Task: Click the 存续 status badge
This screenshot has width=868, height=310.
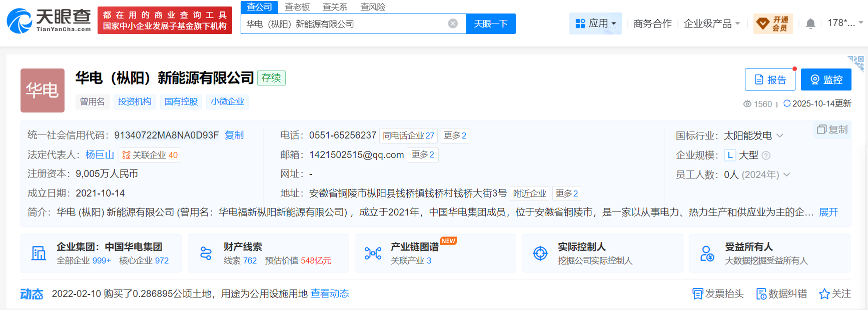Action: pyautogui.click(x=271, y=78)
